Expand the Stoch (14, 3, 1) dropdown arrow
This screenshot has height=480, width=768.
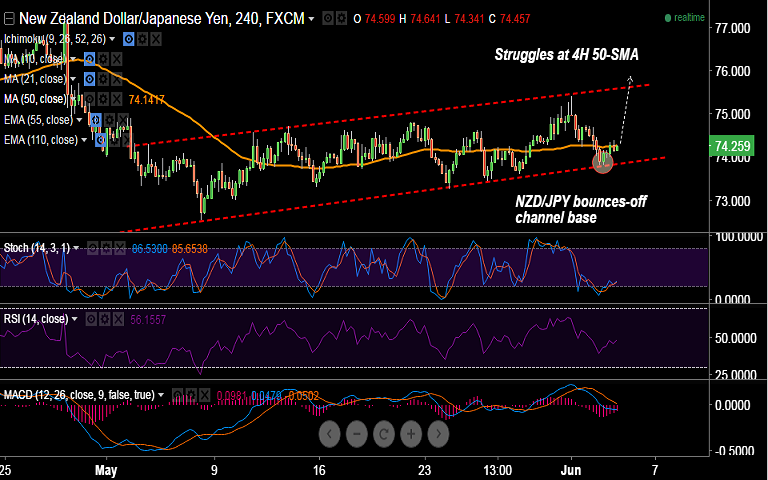[76, 249]
